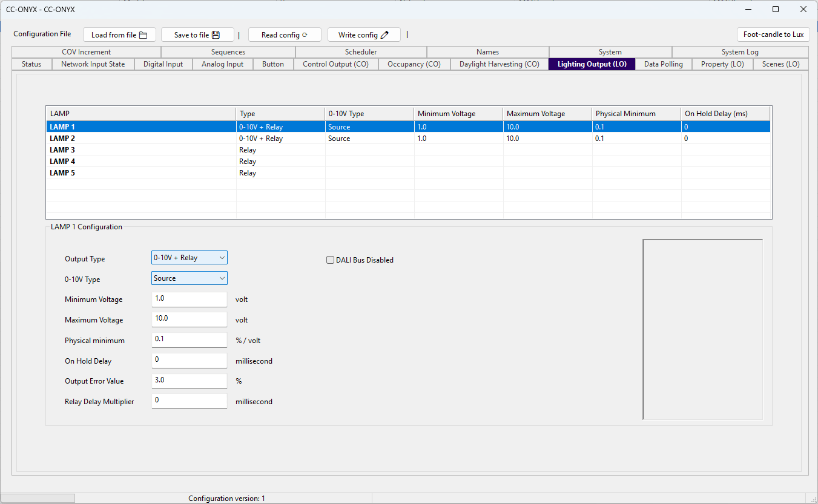Image resolution: width=818 pixels, height=504 pixels.
Task: Click the Relay Delay Multiplier field
Action: [190, 401]
